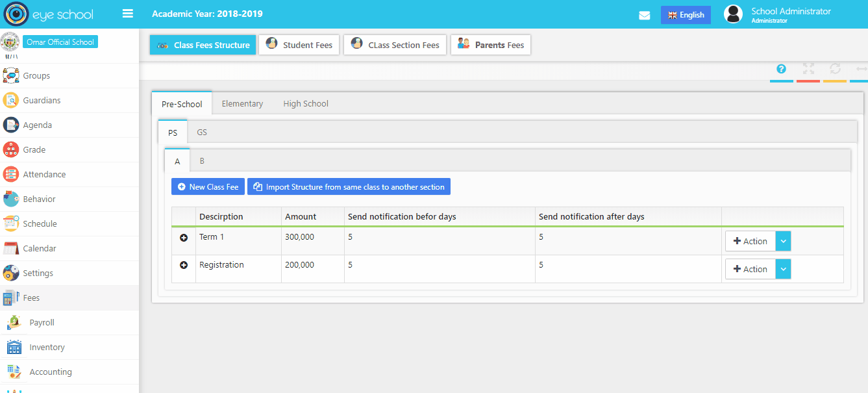The width and height of the screenshot is (868, 393).
Task: Open the Accounting module
Action: (69, 372)
